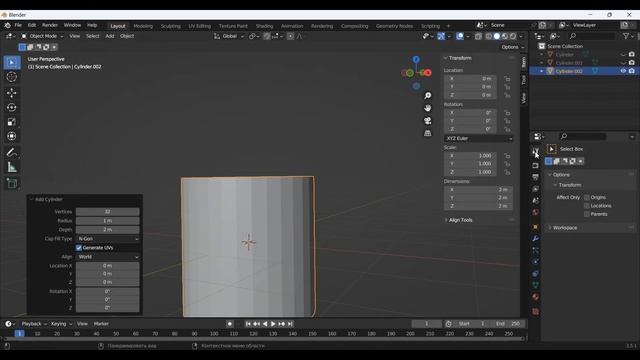Open the Keying popover
This screenshot has height=360, width=640.
pos(61,324)
